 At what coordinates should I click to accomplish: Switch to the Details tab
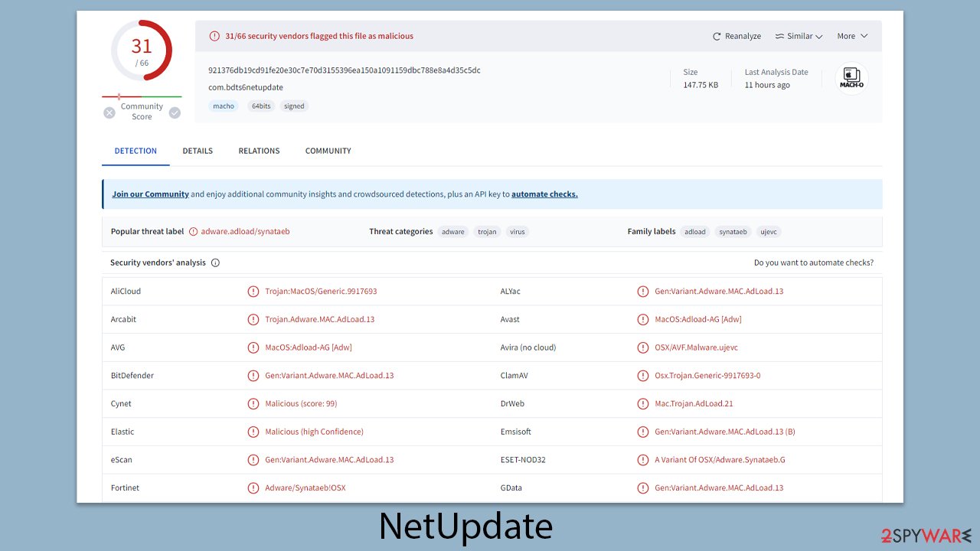click(x=197, y=151)
